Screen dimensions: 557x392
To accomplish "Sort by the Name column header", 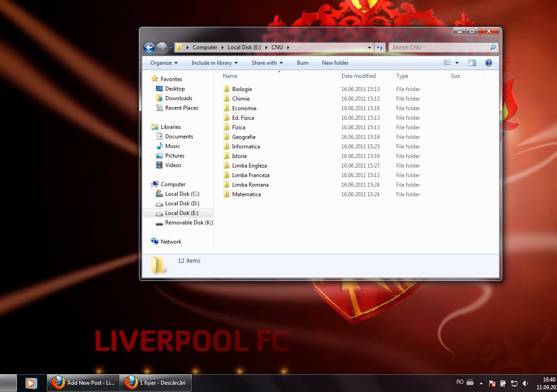I will [230, 76].
